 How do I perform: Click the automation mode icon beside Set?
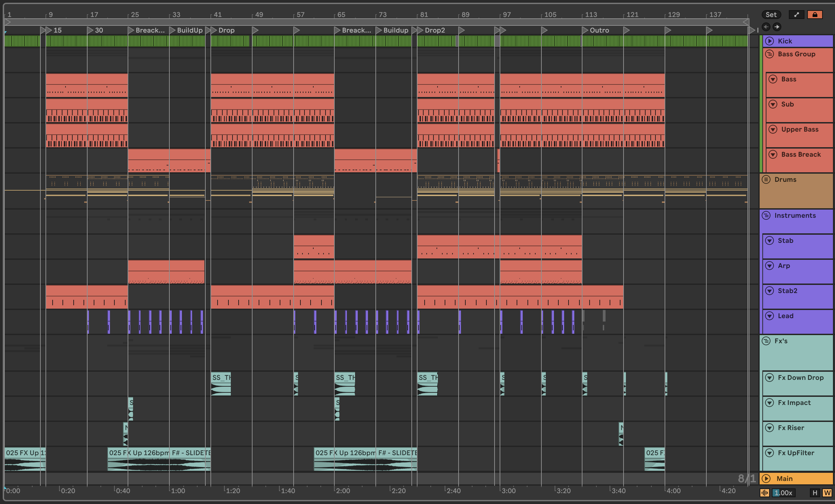pyautogui.click(x=796, y=15)
